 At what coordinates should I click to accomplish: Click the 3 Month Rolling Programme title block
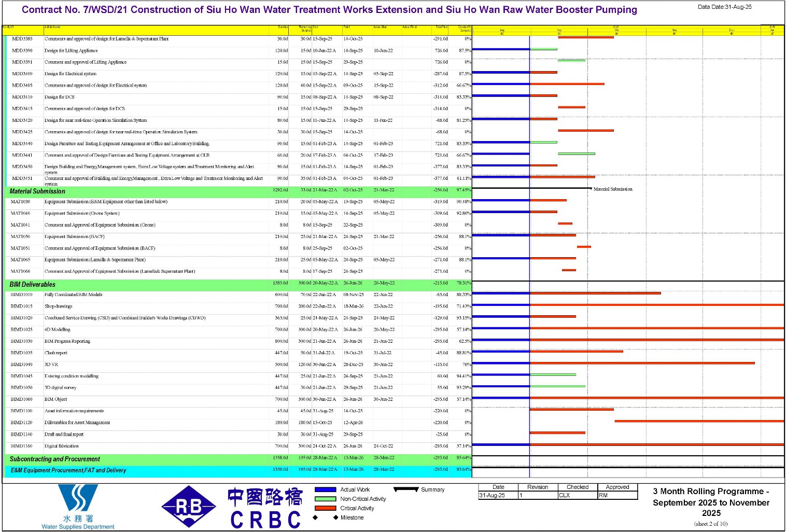click(711, 502)
